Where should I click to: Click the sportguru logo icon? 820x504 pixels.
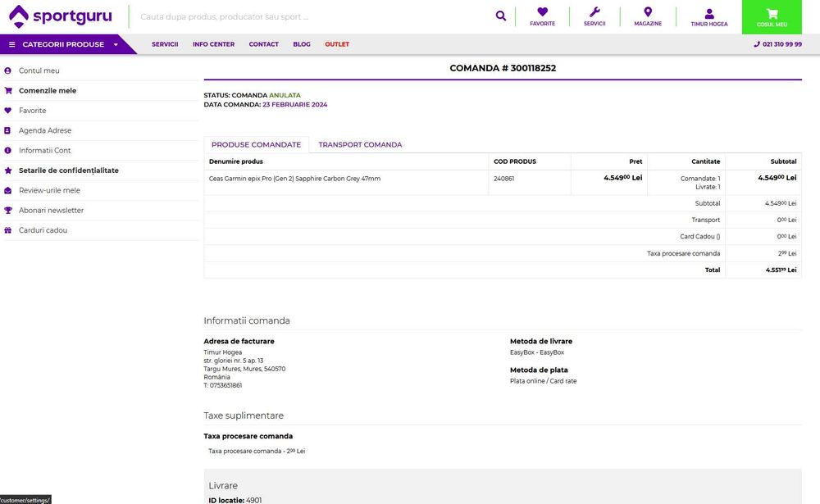click(19, 16)
